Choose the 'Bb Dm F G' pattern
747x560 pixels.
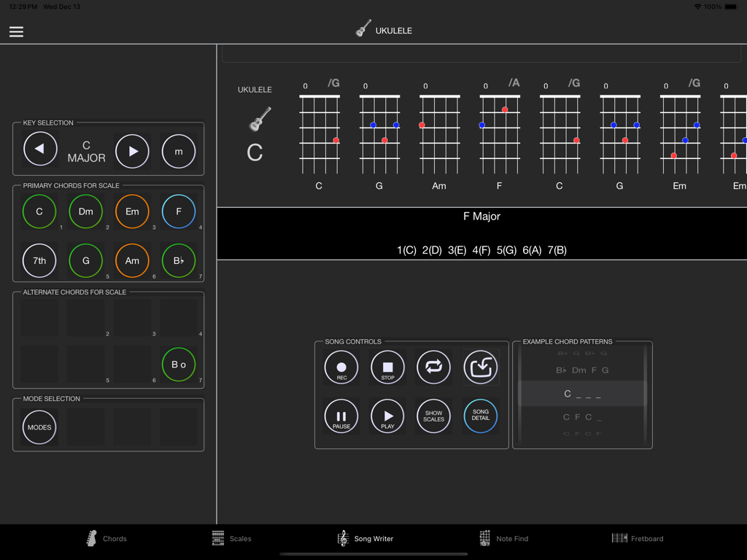point(582,370)
